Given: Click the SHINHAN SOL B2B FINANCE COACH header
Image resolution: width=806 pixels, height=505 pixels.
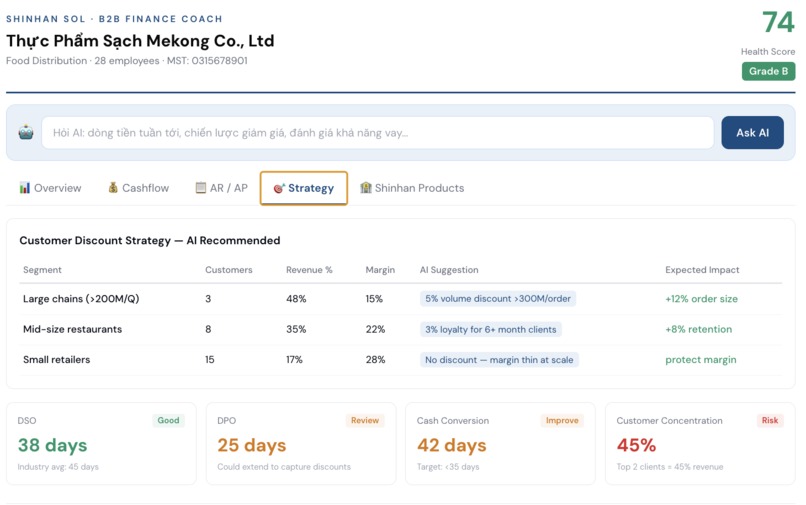Looking at the screenshot, I should tap(114, 19).
